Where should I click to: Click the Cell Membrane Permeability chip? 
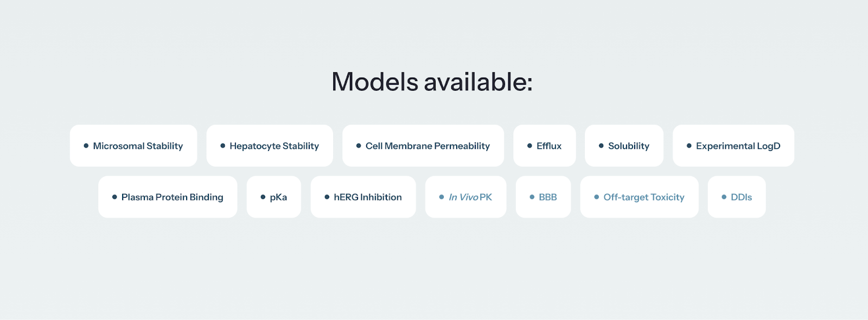coord(423,146)
